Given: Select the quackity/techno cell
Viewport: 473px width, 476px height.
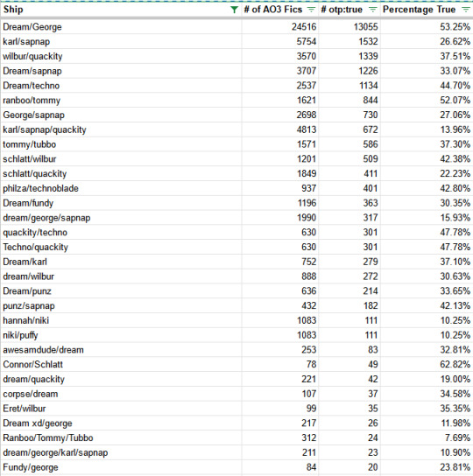Looking at the screenshot, I should [121, 232].
